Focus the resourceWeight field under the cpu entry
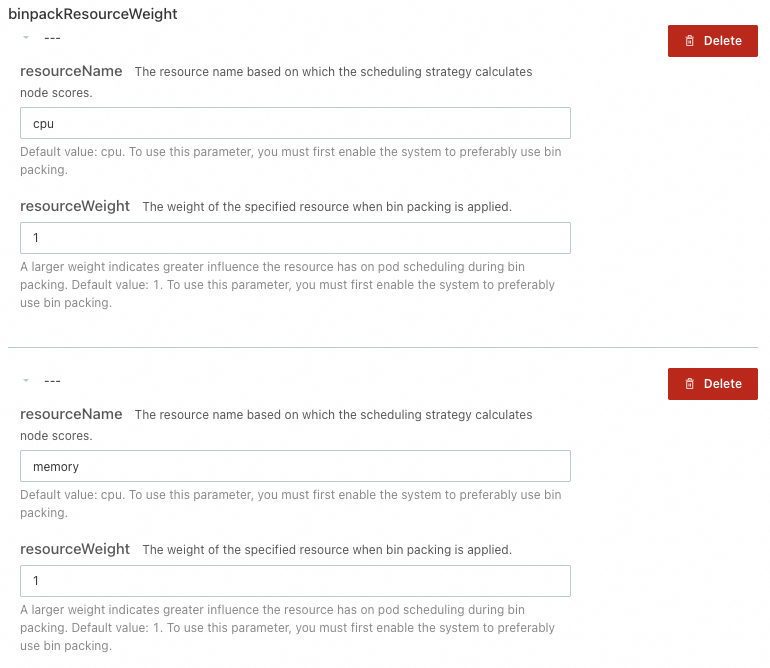Viewport: 770px width, 668px height. point(295,238)
